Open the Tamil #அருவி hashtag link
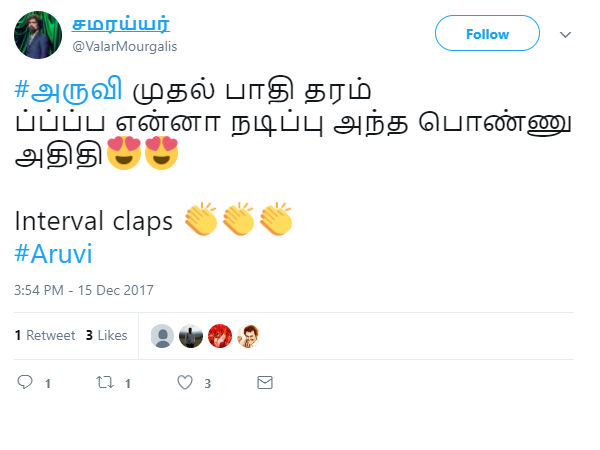 (x=68, y=90)
